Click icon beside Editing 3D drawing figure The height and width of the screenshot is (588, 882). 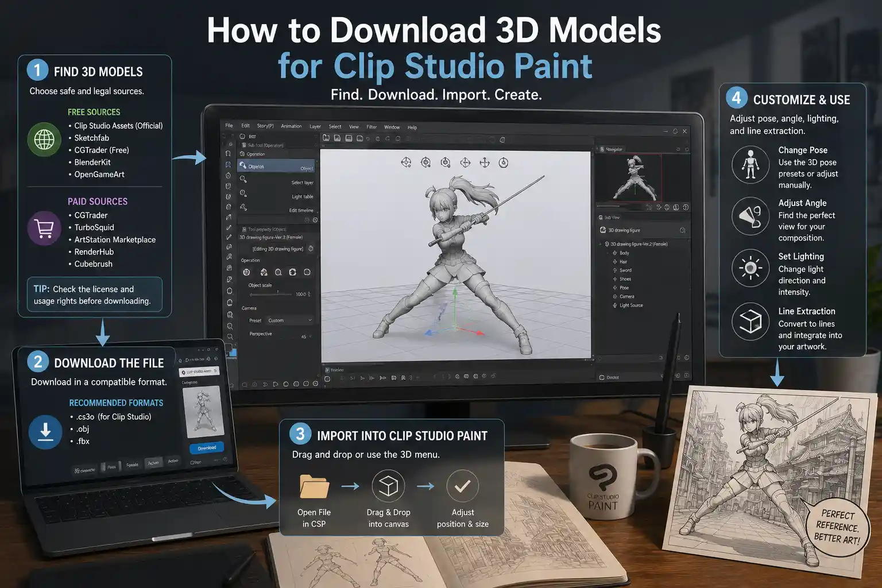pyautogui.click(x=311, y=249)
